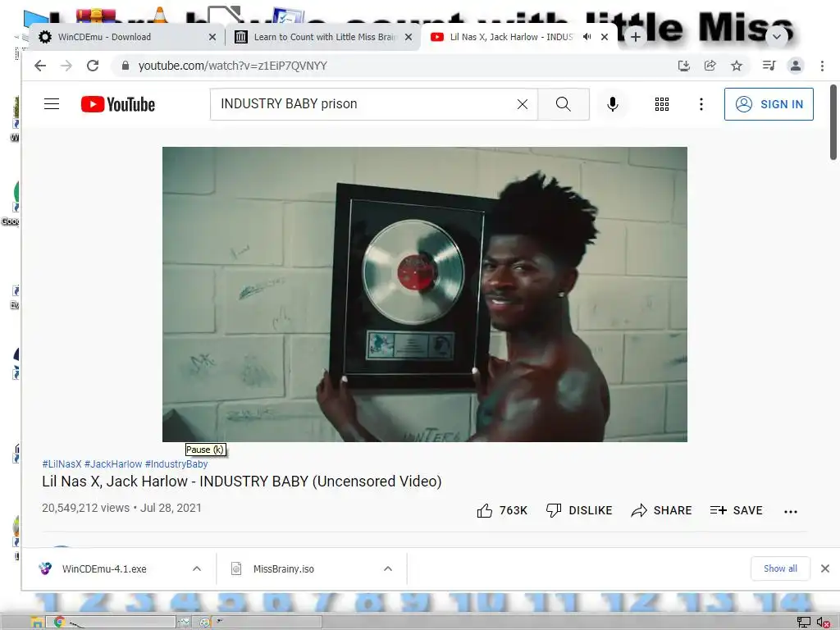Open the media control icon in toolbar
Screen dimensions: 840x630
[x=769, y=66]
